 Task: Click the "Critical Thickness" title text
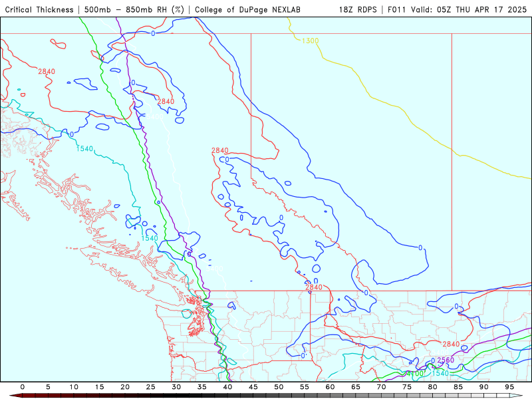coord(39,10)
